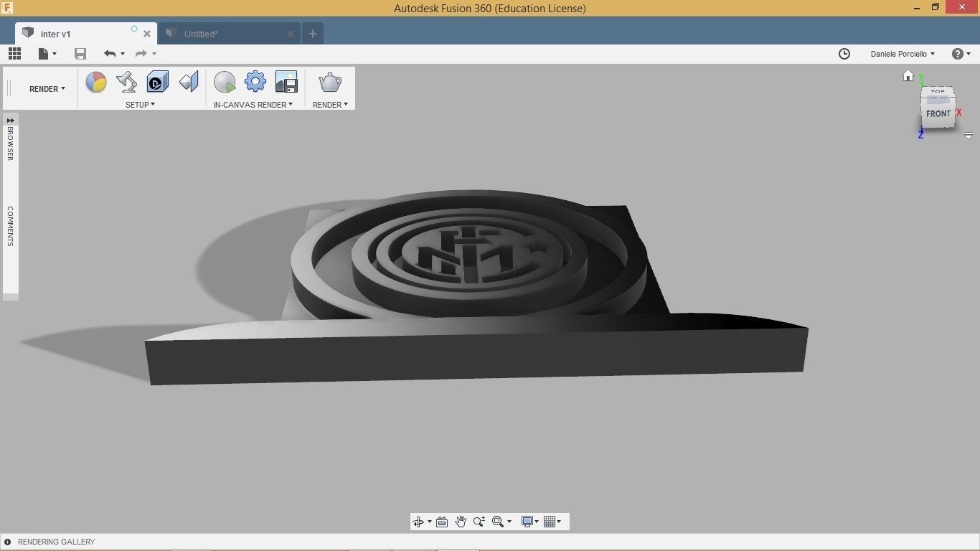Open the IN-CANVAS RENDER dropdown
The height and width of the screenshot is (551, 980).
coord(253,105)
